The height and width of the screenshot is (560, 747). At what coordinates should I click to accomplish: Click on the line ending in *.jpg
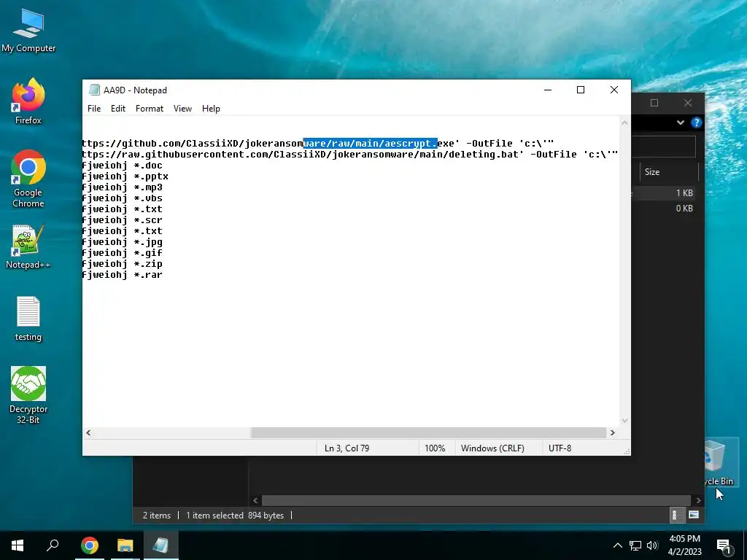(123, 242)
